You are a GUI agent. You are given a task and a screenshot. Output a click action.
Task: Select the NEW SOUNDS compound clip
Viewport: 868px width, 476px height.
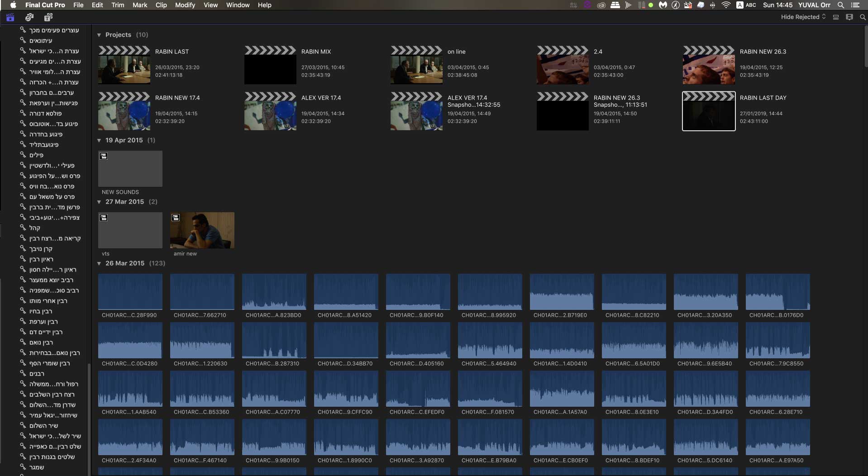coord(130,169)
